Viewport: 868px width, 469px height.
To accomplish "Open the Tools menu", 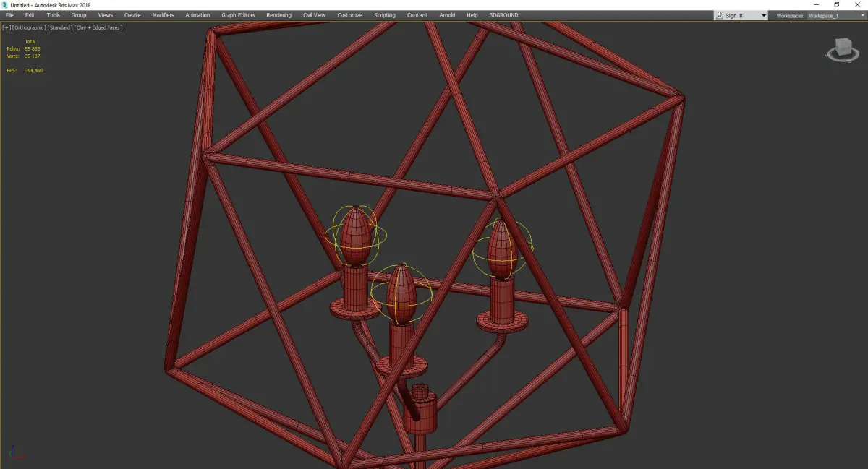I will (54, 15).
